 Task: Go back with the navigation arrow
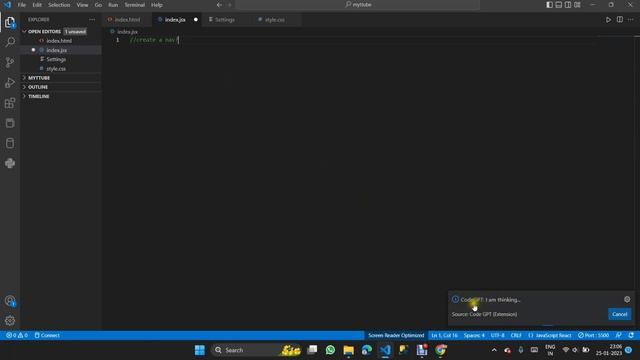(219, 5)
